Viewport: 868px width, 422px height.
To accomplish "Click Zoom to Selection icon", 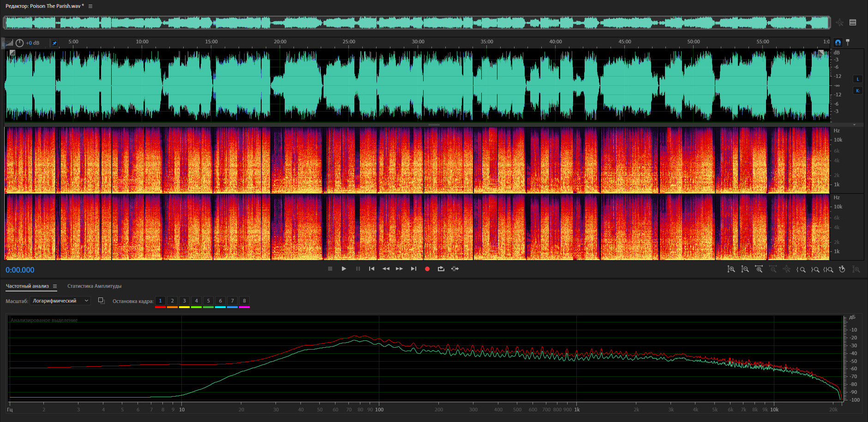I will point(828,269).
